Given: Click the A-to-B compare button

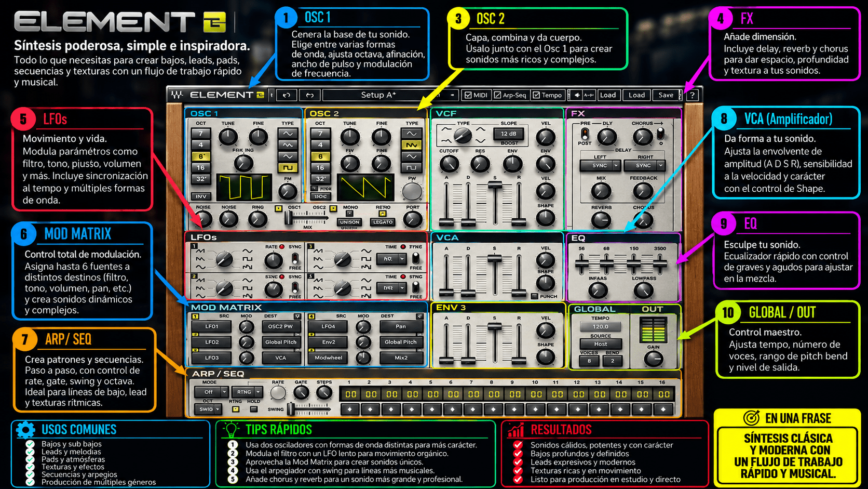Looking at the screenshot, I should (x=589, y=95).
